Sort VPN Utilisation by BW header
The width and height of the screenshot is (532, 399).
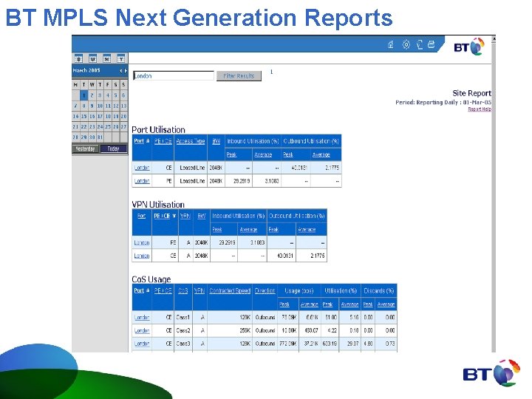[x=202, y=216]
